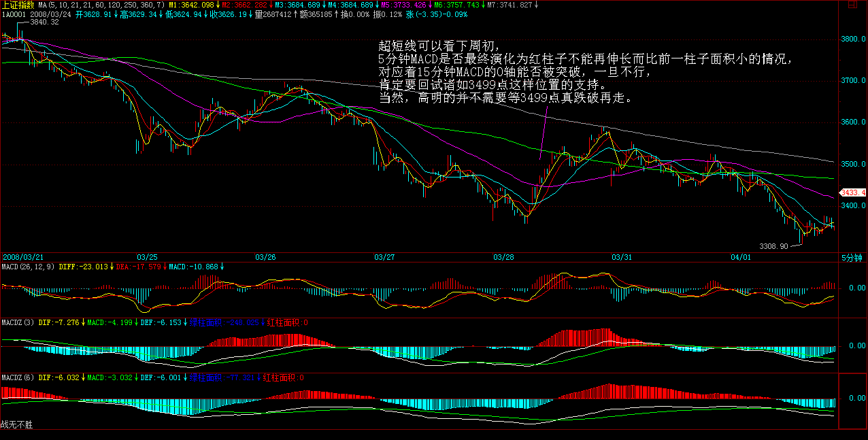Click the 5分钟 period label
868x440 pixels.
850,258
